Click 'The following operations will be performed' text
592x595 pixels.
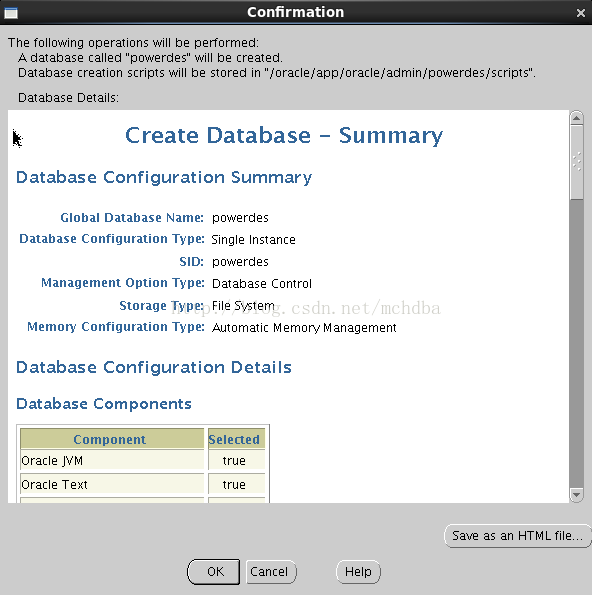[133, 43]
